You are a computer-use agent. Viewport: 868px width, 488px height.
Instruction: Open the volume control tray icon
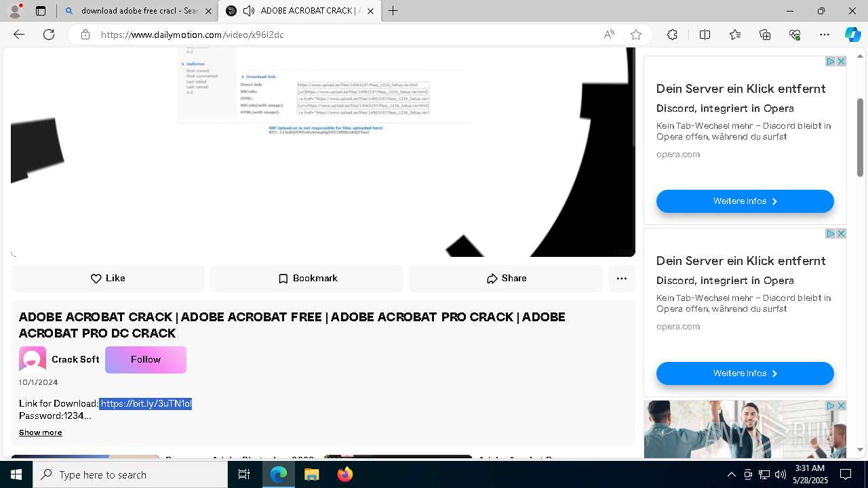(781, 474)
